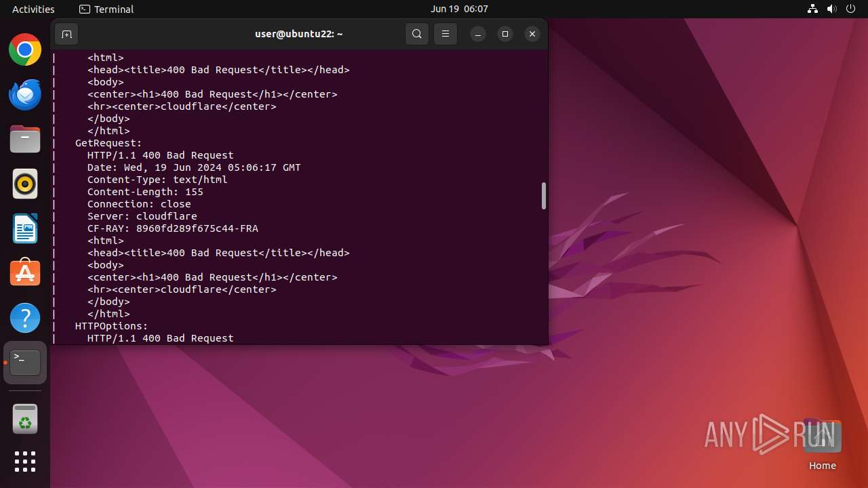This screenshot has height=488, width=868.
Task: Launch LibreOffice Writer from the dock
Action: (x=25, y=228)
